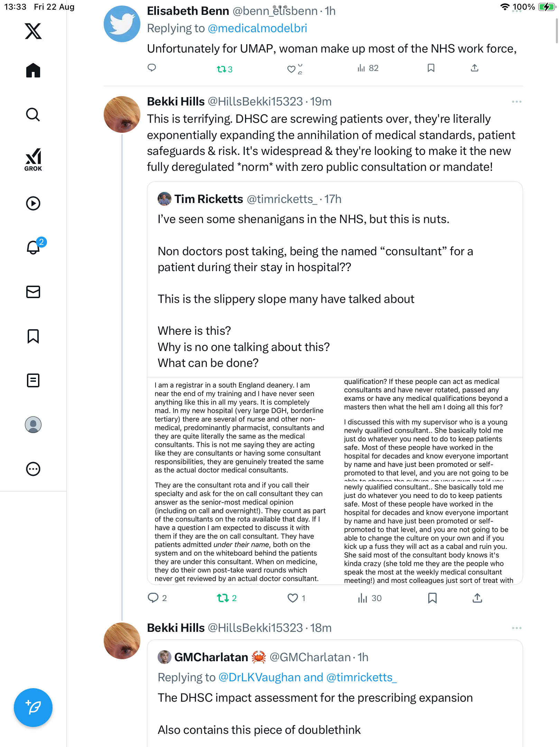Open more options on Bekki Hills' 19m post
Image resolution: width=560 pixels, height=747 pixels.
coord(516,102)
